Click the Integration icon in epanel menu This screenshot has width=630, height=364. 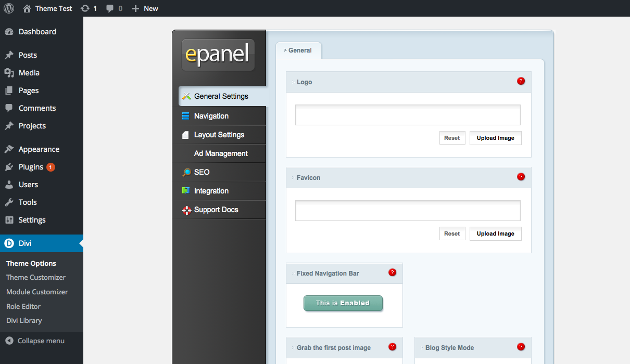(x=186, y=191)
